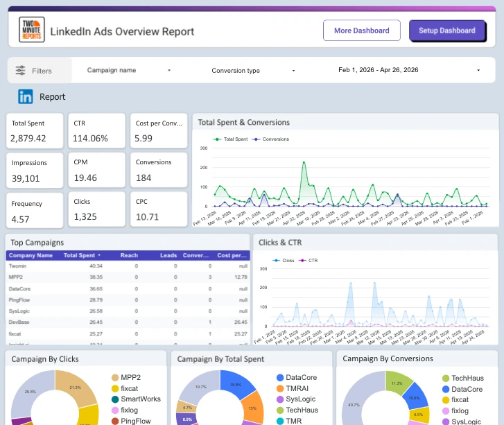Click TMR swatch in Total Spent legend
504x425 pixels.
pos(280,421)
